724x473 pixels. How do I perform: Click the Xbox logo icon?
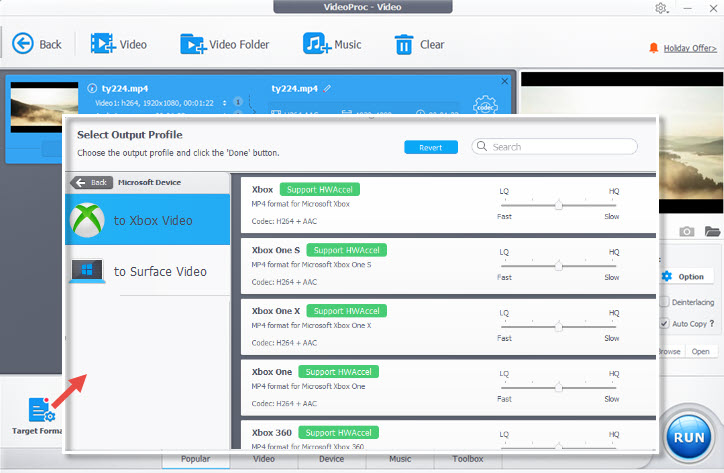tap(87, 220)
